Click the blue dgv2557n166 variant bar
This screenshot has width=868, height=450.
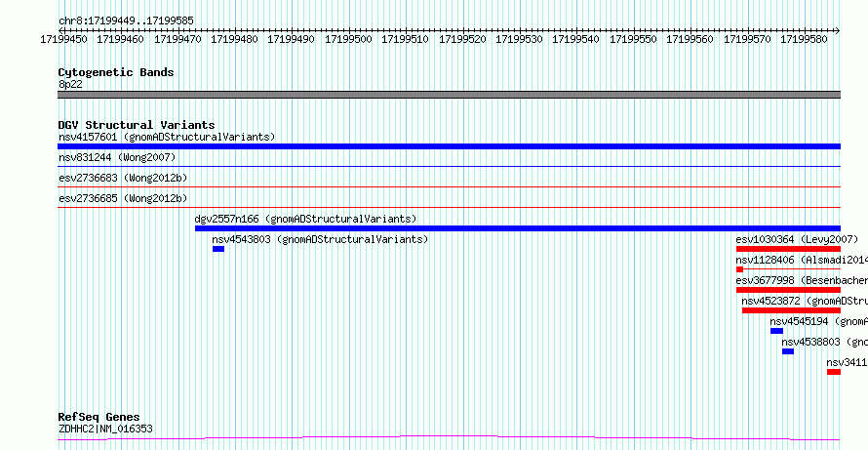pos(518,228)
